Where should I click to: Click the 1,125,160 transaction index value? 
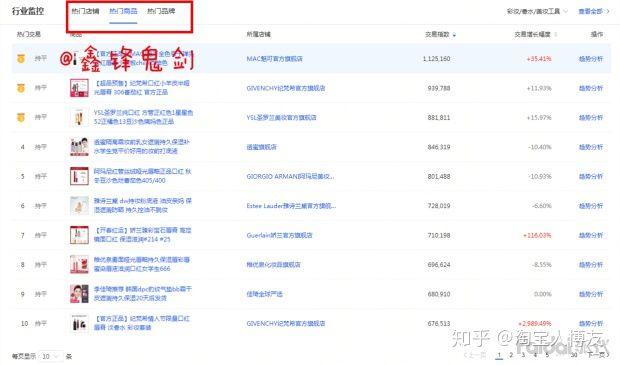pos(436,59)
